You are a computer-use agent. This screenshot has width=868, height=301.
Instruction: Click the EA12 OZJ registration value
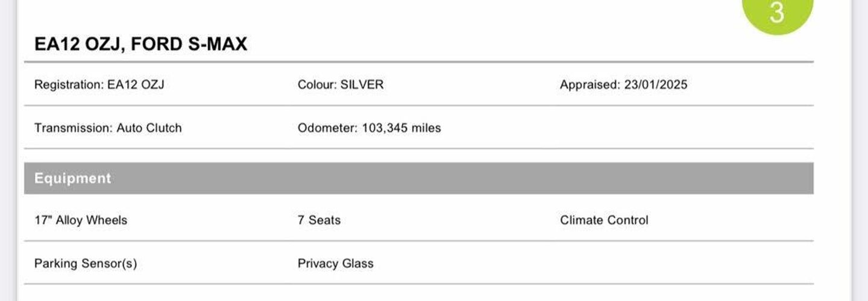136,85
